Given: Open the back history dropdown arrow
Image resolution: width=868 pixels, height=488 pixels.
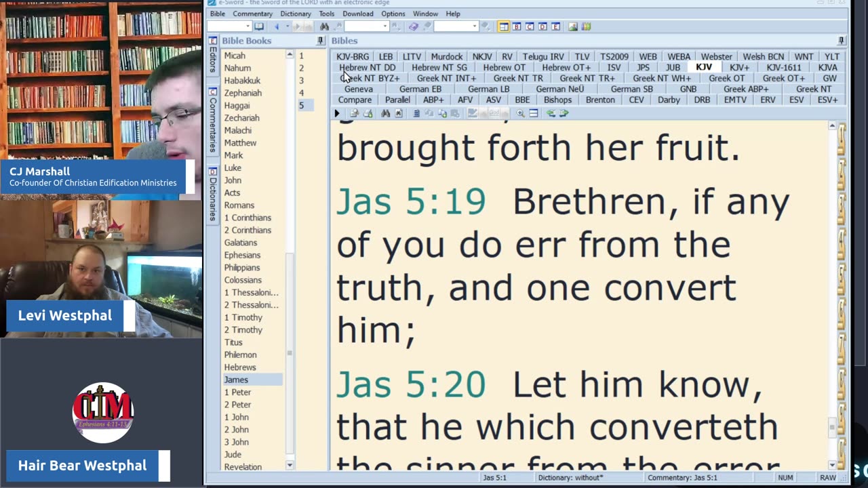Looking at the screenshot, I should point(288,26).
